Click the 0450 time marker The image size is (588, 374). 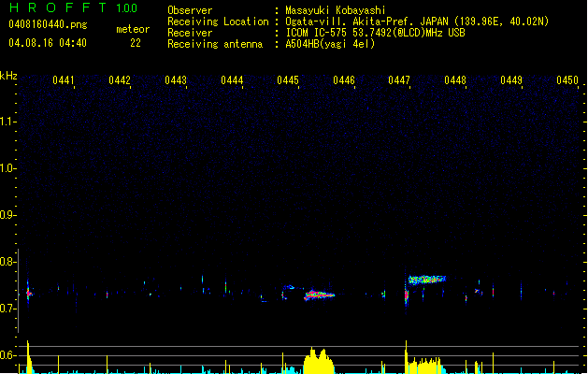click(567, 80)
